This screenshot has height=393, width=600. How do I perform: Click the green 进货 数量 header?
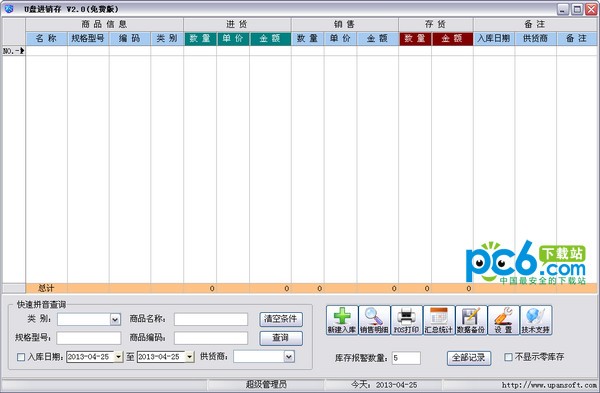click(200, 39)
